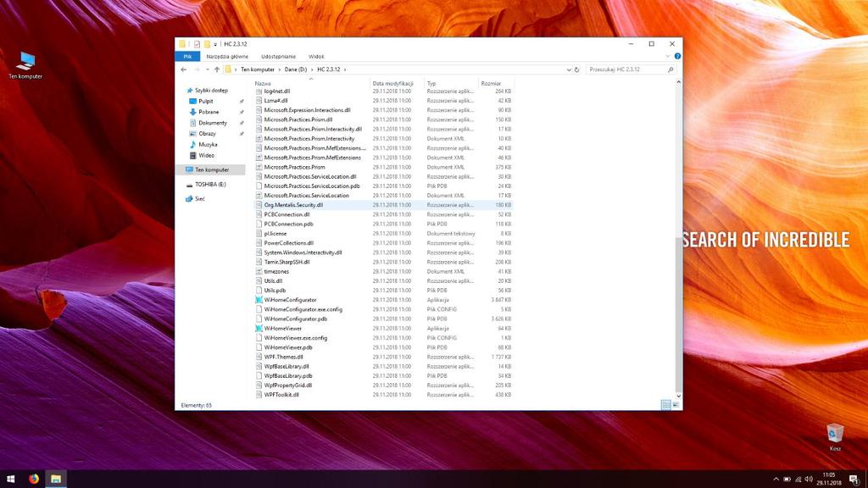This screenshot has width=868, height=488.
Task: Open Quick Access Toolbar customize dropdown
Action: click(215, 44)
